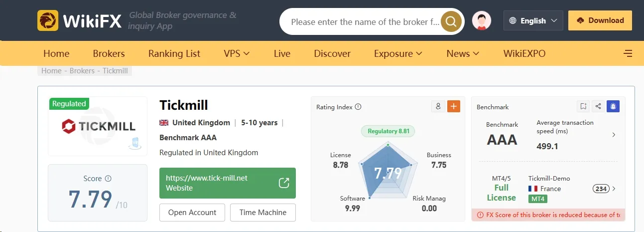Open the WikiEXPO menu item
The height and width of the screenshot is (232, 644).
[x=524, y=53]
